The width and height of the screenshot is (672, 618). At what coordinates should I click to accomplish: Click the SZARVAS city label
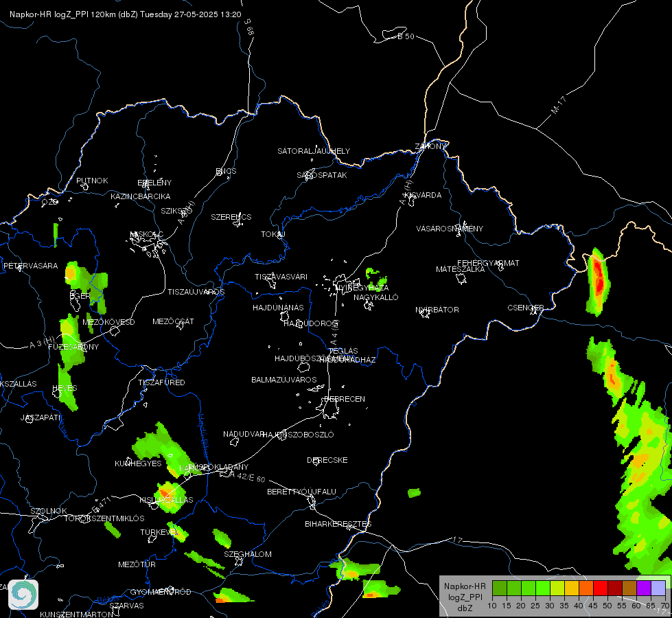126,606
